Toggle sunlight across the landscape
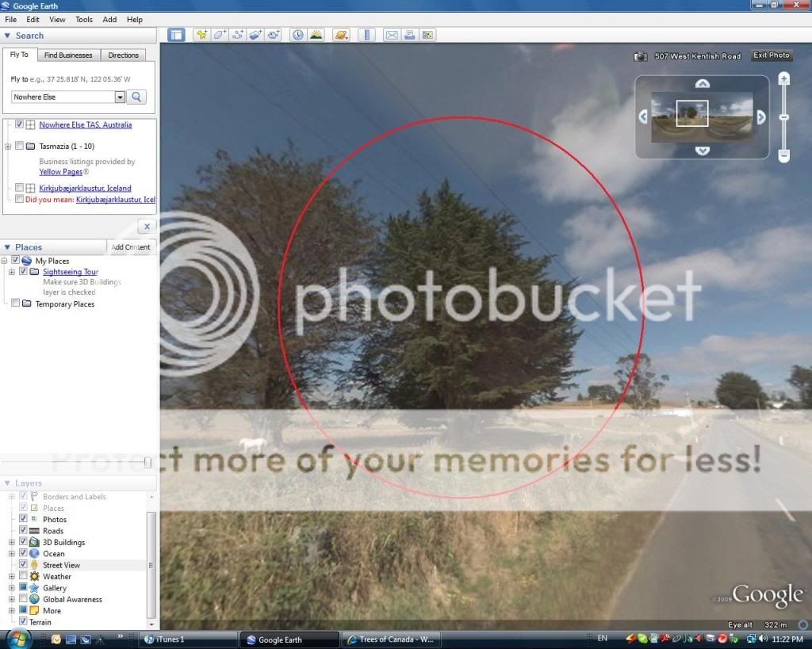The image size is (812, 649). click(316, 35)
